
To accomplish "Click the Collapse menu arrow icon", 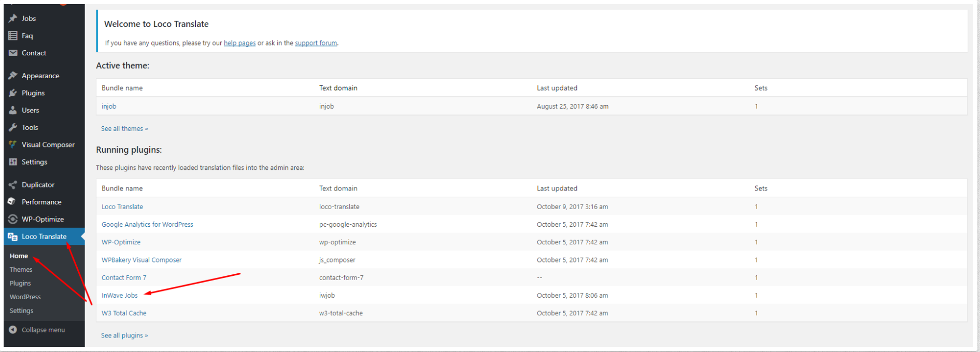I will (x=13, y=330).
